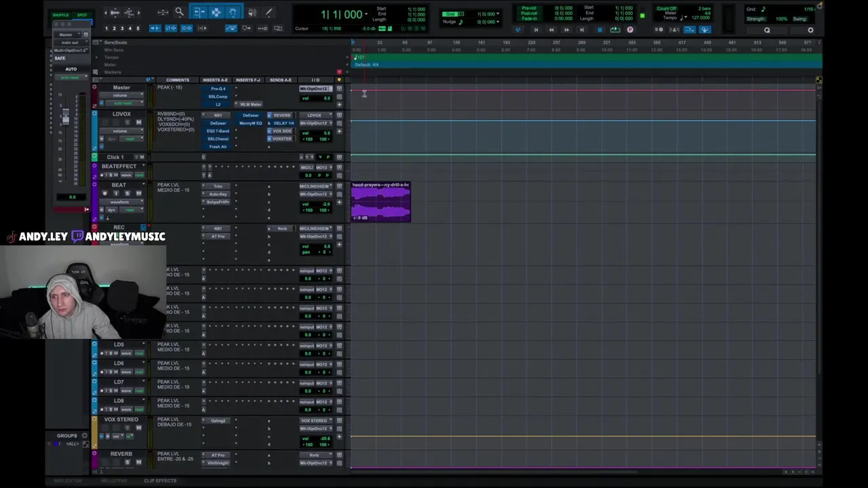Open LDVOX automation mode read dropdown

pos(130,139)
